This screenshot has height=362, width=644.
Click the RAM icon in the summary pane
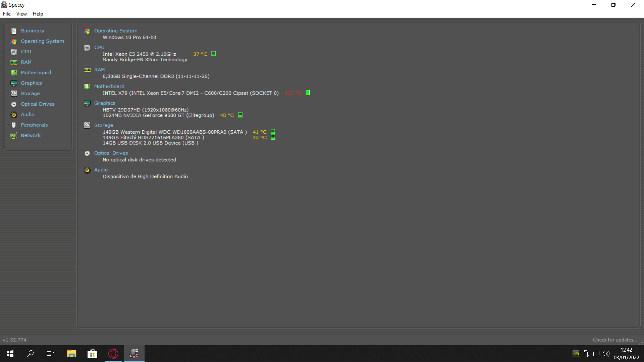pos(87,70)
